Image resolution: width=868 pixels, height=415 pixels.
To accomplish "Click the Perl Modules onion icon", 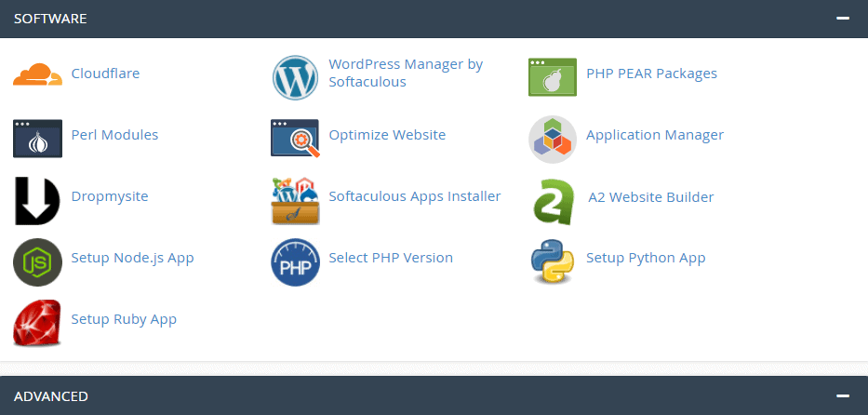I will tap(37, 139).
